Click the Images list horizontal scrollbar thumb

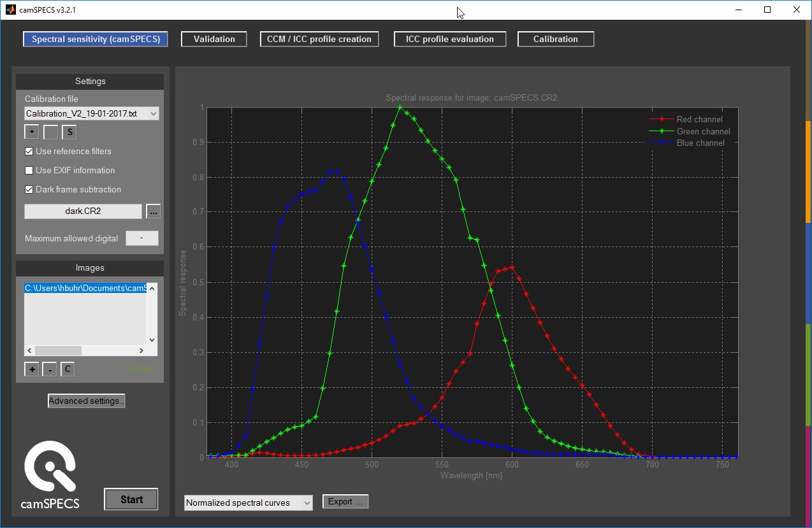[58, 351]
